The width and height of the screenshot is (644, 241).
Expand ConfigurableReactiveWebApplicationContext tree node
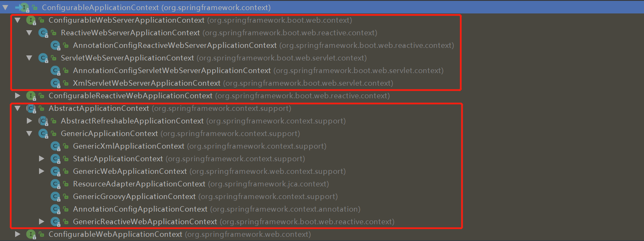coord(17,96)
